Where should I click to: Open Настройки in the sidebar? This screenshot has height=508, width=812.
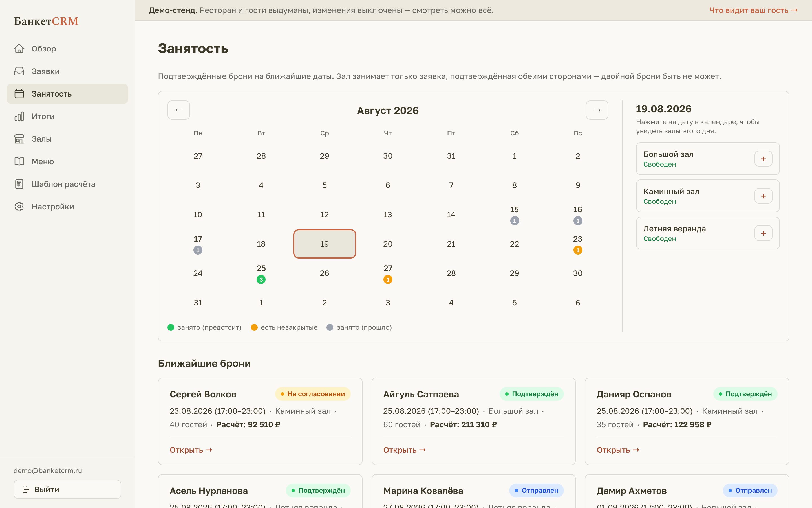67,207
